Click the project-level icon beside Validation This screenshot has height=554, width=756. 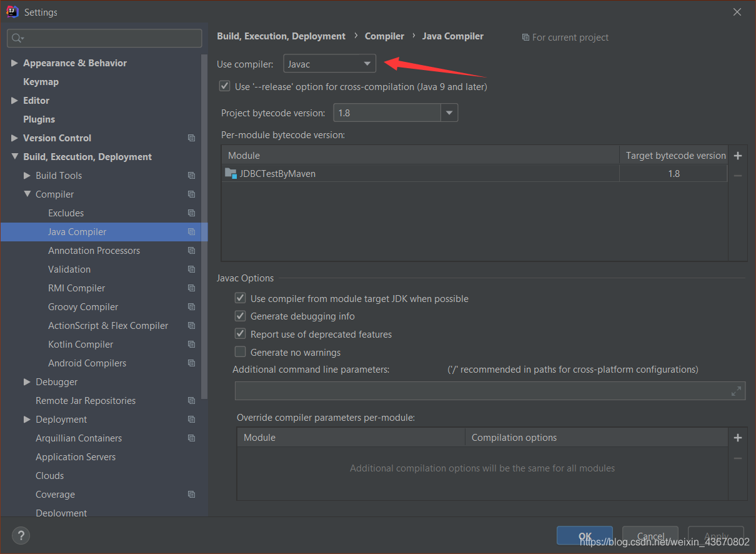coord(191,269)
